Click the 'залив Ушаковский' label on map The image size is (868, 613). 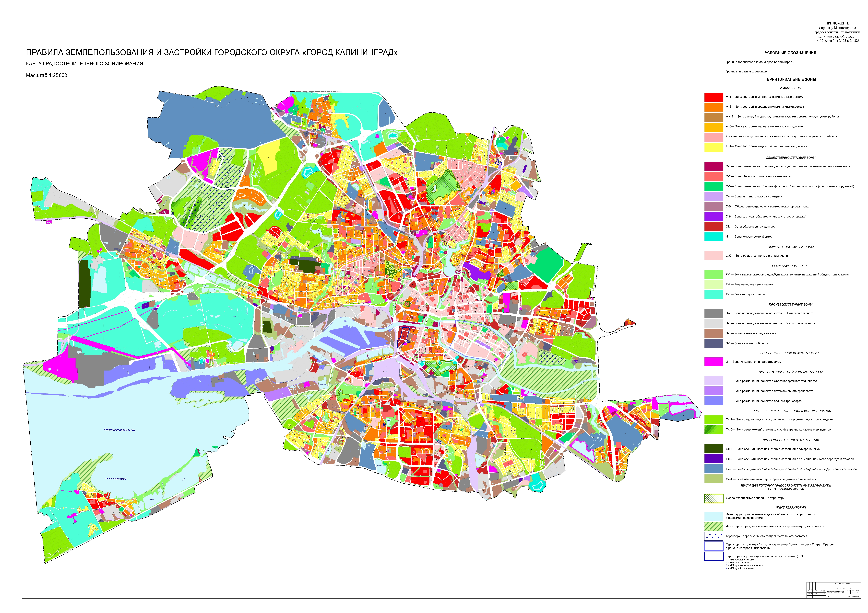[x=116, y=479]
